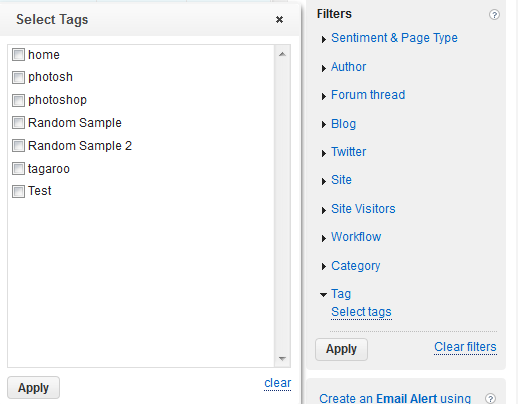Open Email Alert help question mark icon
Image resolution: width=519 pixels, height=404 pixels.
[490, 398]
